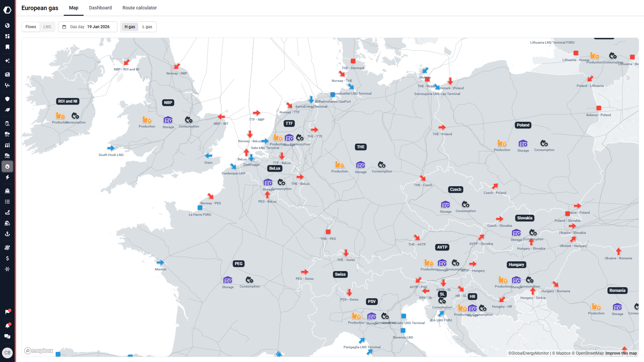Click the ship tracking icon in sidebar
This screenshot has width=644, height=362.
tap(7, 191)
